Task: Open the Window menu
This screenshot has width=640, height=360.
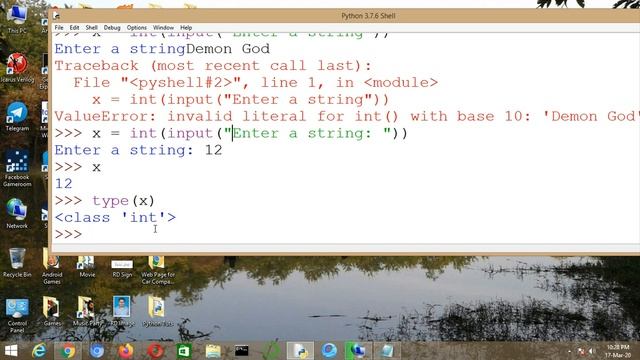Action: click(163, 28)
